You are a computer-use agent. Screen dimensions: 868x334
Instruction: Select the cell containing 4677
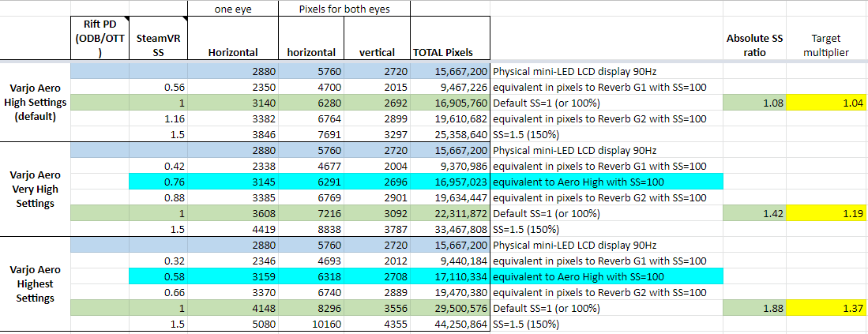[312, 166]
